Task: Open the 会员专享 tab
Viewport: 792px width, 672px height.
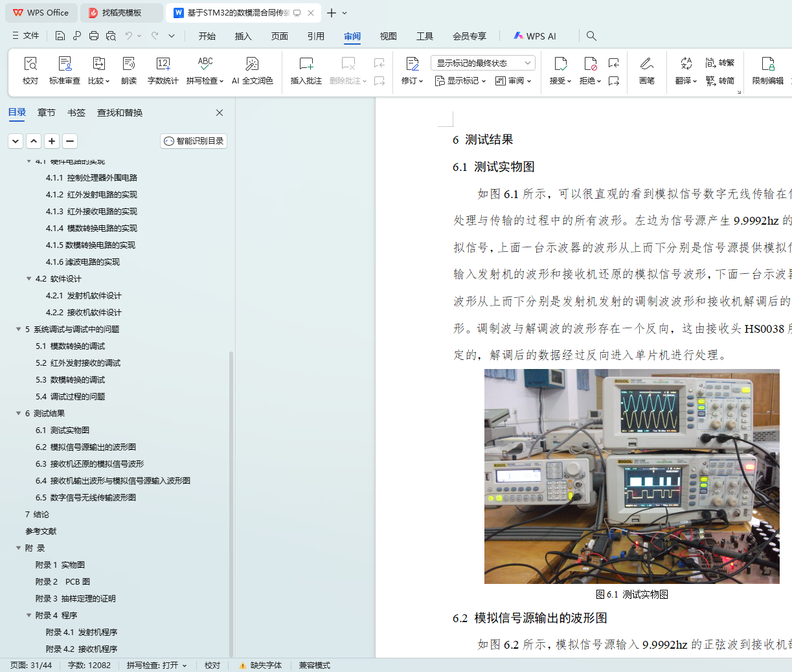Action: point(470,36)
